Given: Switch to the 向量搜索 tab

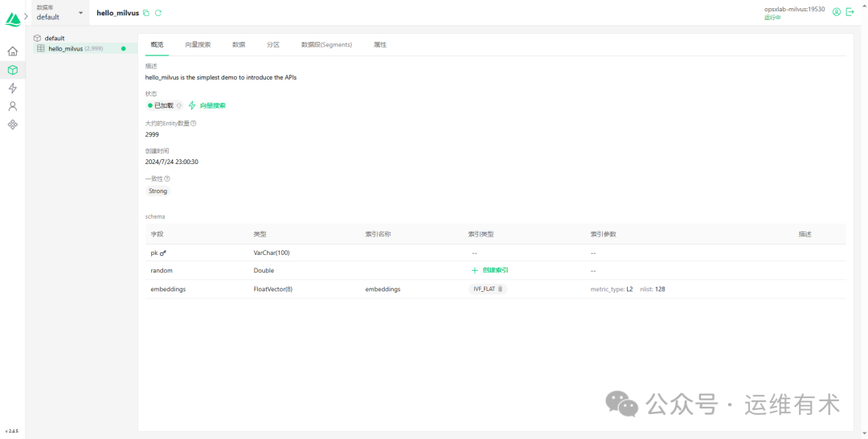Looking at the screenshot, I should coord(198,45).
